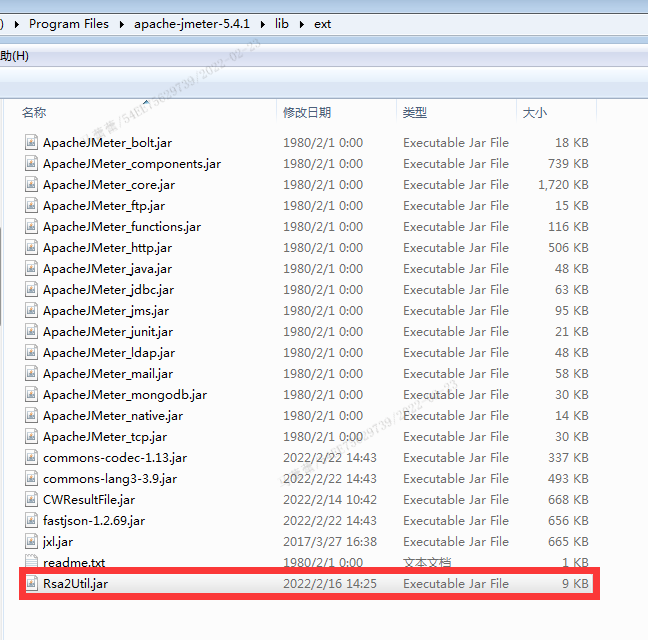Click the ApacheJMeter_mail.jar file icon
648x640 pixels.
[x=31, y=374]
